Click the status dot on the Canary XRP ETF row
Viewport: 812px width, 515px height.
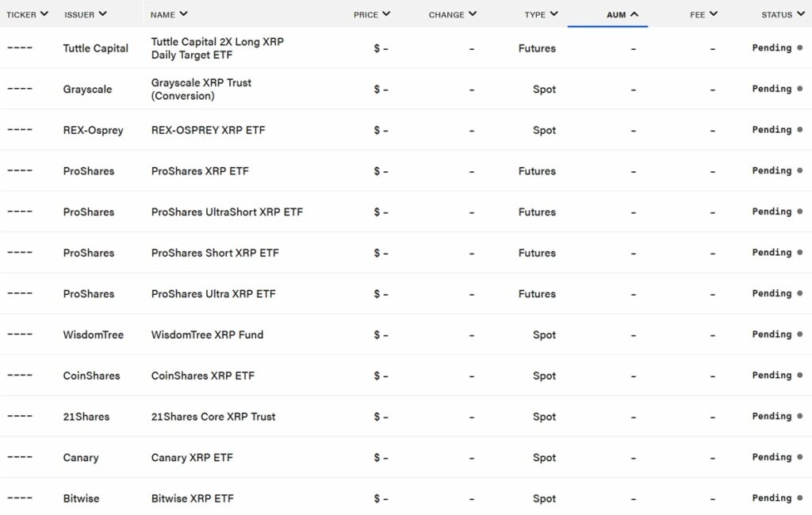click(802, 457)
